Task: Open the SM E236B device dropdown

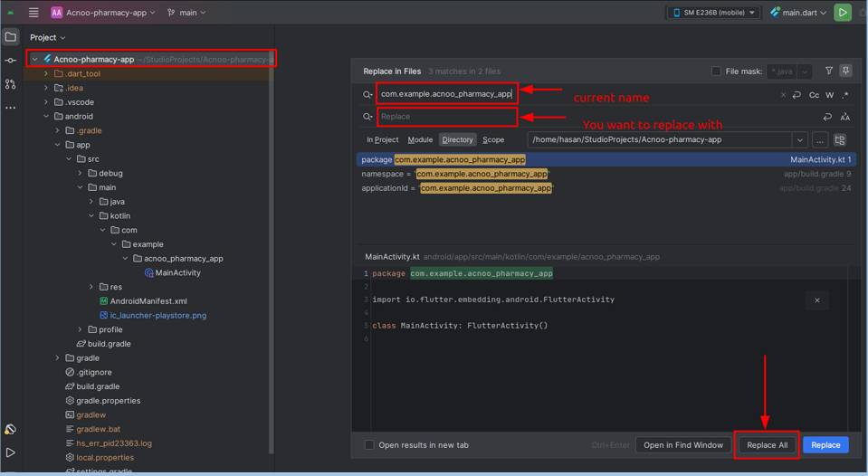Action: coord(714,13)
